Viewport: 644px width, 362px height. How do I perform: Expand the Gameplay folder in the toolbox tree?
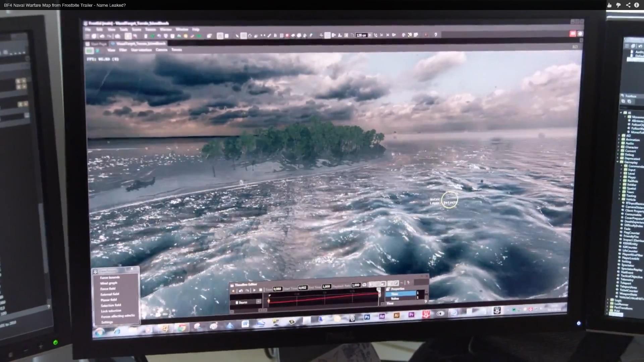click(618, 162)
